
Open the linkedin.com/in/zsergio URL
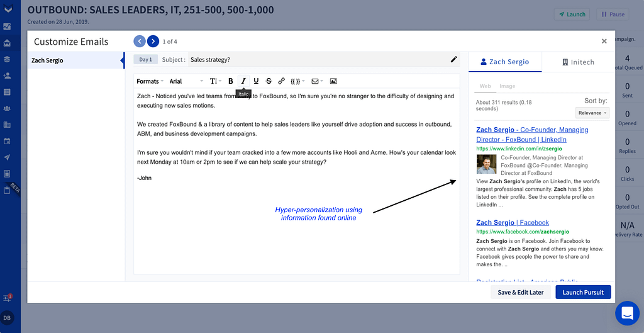[519, 149]
